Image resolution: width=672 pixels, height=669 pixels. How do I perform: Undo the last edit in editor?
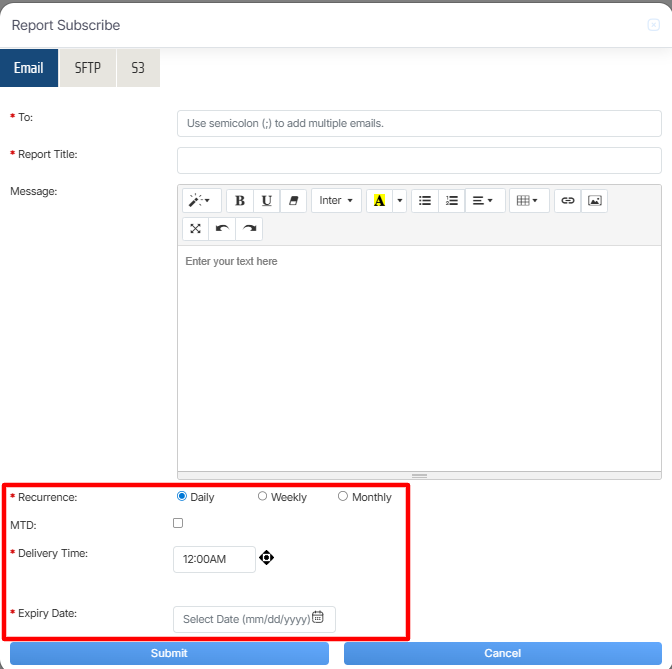222,229
